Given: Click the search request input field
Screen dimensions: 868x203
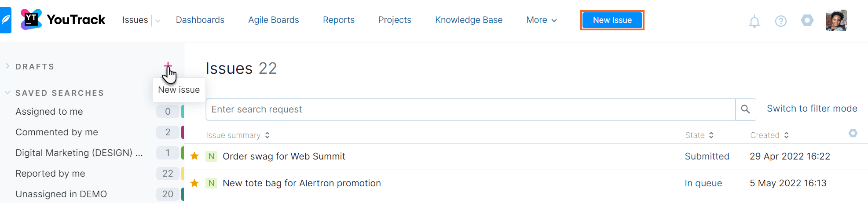Looking at the screenshot, I should pyautogui.click(x=471, y=109).
